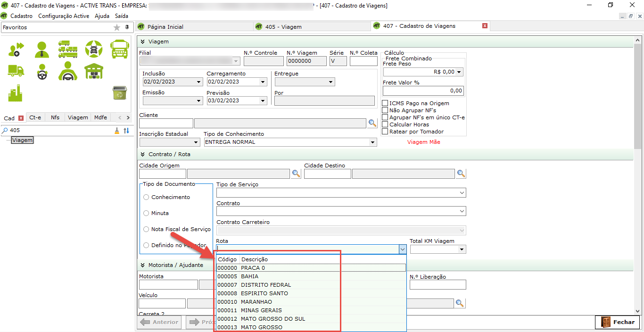This screenshot has width=644, height=332.
Task: Check Agrupar NF's em único CT-e
Action: coord(385,117)
